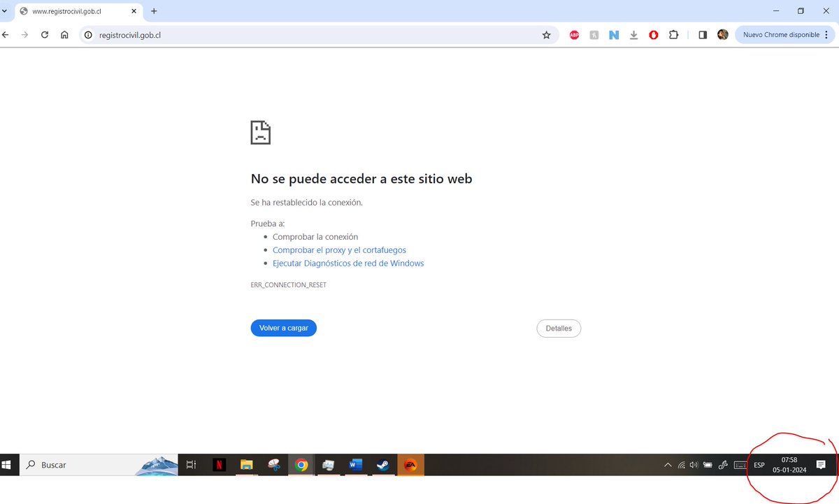
Task: Toggle the Chrome side panel
Action: coord(703,34)
